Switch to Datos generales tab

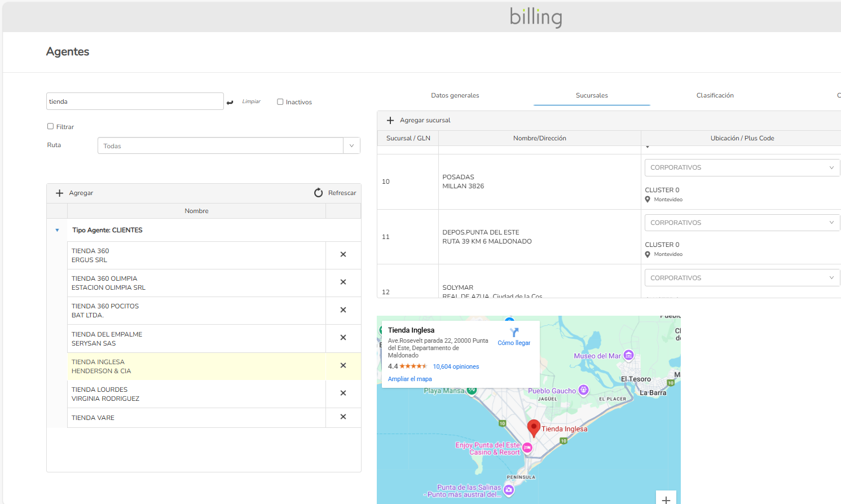tap(455, 96)
